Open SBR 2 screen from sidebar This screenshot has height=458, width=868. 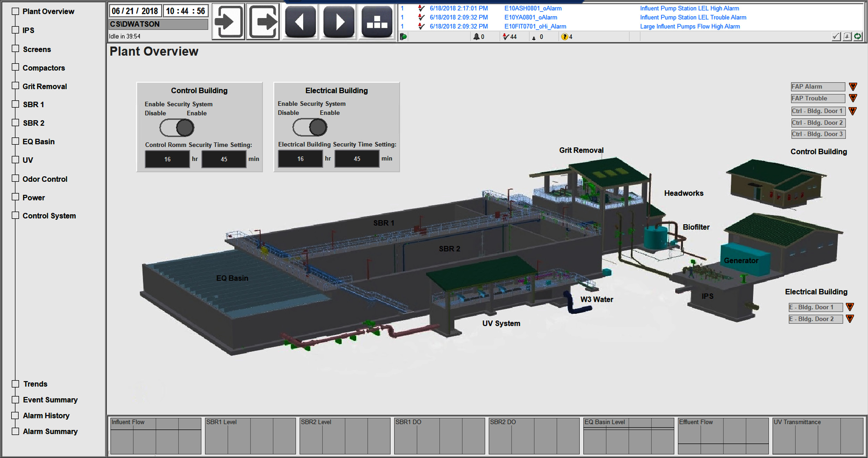[x=33, y=123]
